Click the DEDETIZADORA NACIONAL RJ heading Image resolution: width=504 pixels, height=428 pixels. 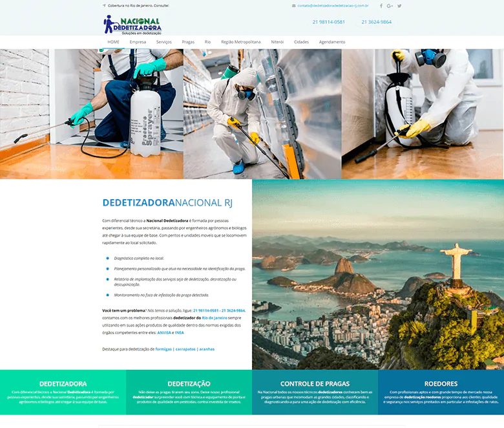click(167, 202)
